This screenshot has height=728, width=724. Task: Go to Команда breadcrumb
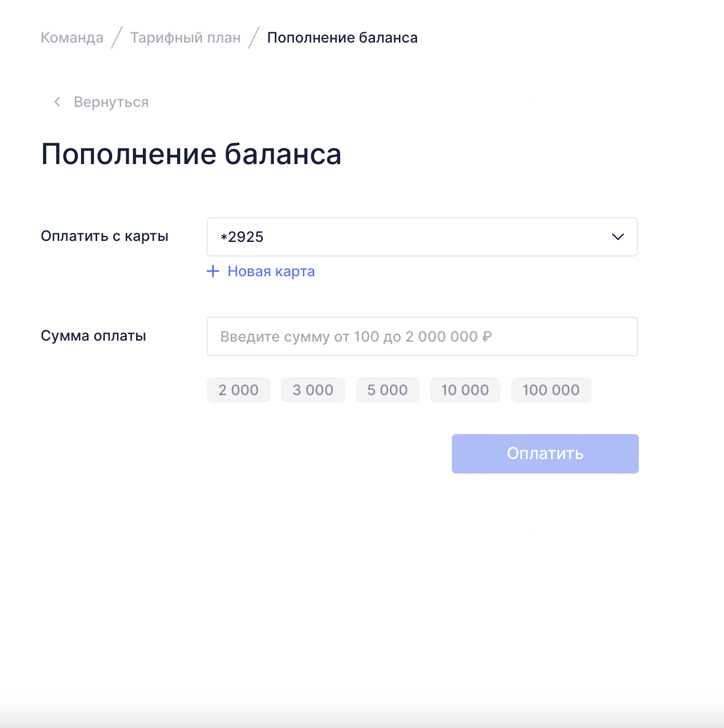click(x=72, y=38)
